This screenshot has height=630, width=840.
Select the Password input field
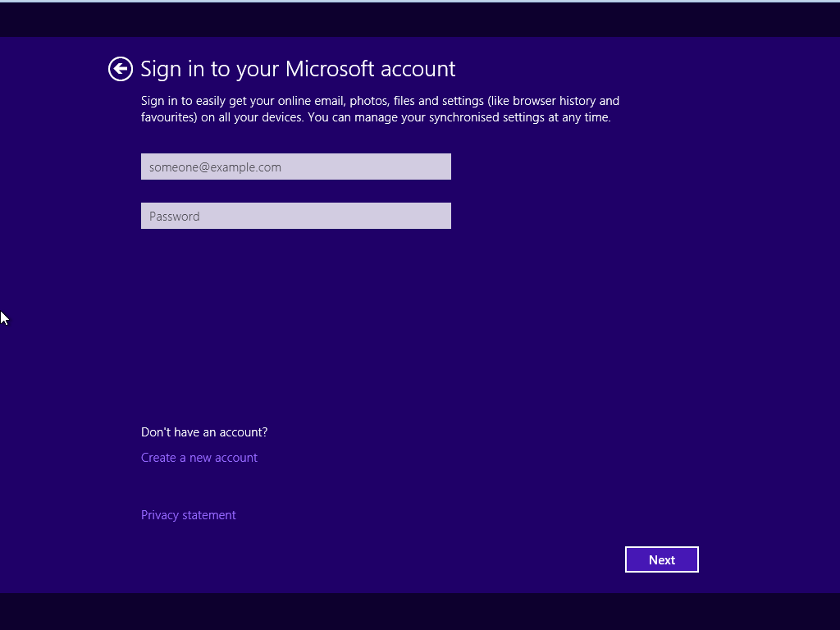(x=295, y=216)
